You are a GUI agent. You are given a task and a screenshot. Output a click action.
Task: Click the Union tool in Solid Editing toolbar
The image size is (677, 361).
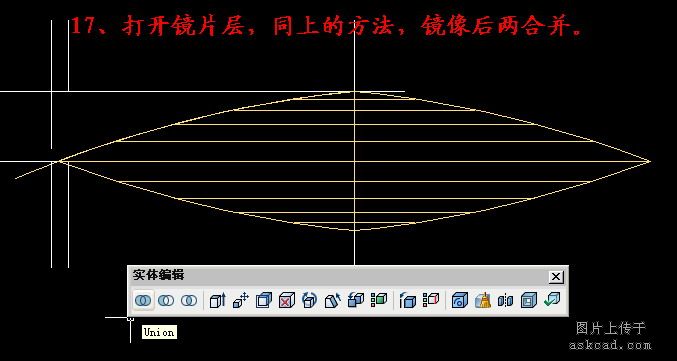tap(143, 300)
